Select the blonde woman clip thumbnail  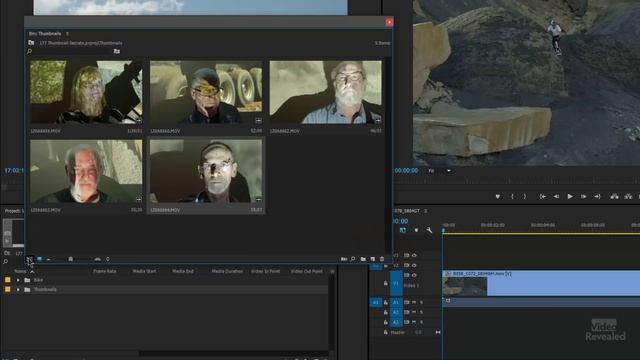[86, 92]
